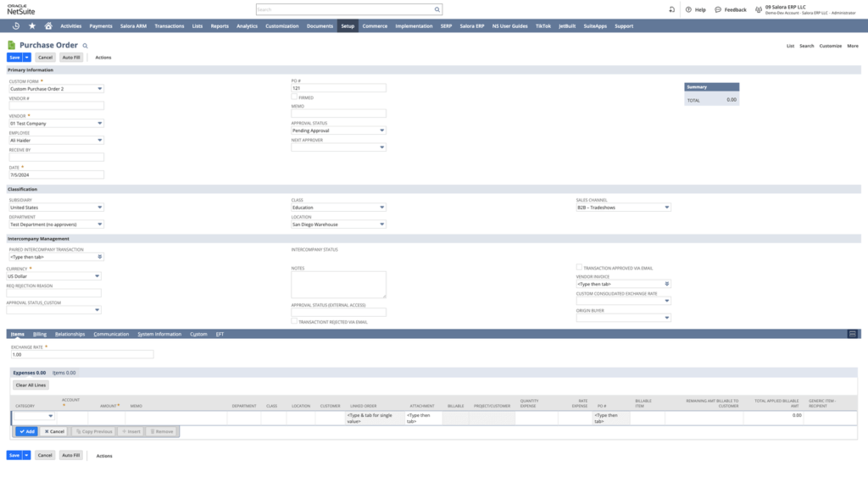The width and height of the screenshot is (868, 488).
Task: Click the magnifier icon in global search
Action: [437, 9]
